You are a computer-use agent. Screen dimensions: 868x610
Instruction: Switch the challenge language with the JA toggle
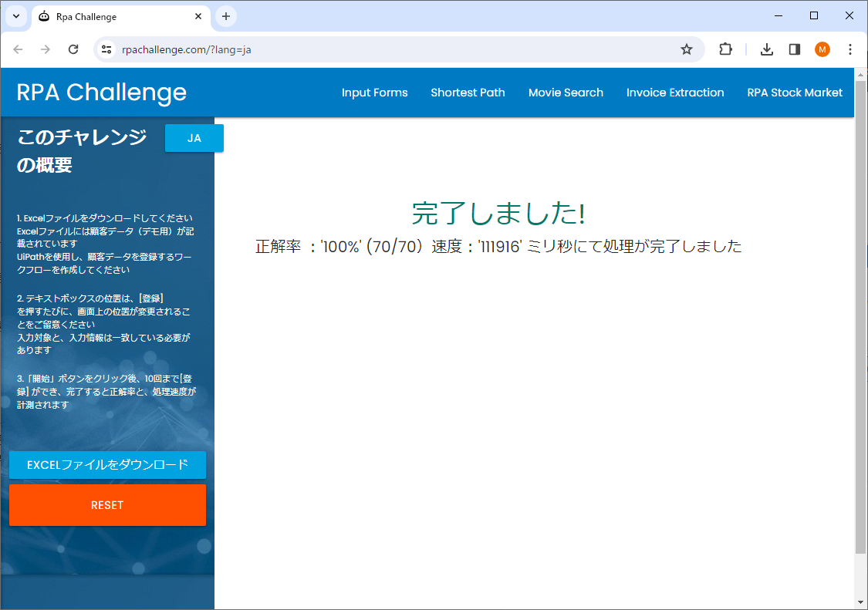[194, 138]
